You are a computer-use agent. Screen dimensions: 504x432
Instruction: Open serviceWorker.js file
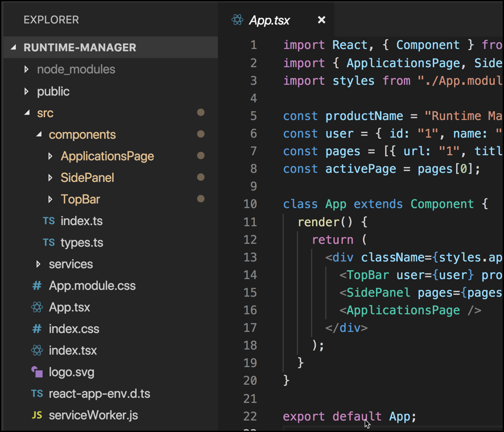(93, 416)
